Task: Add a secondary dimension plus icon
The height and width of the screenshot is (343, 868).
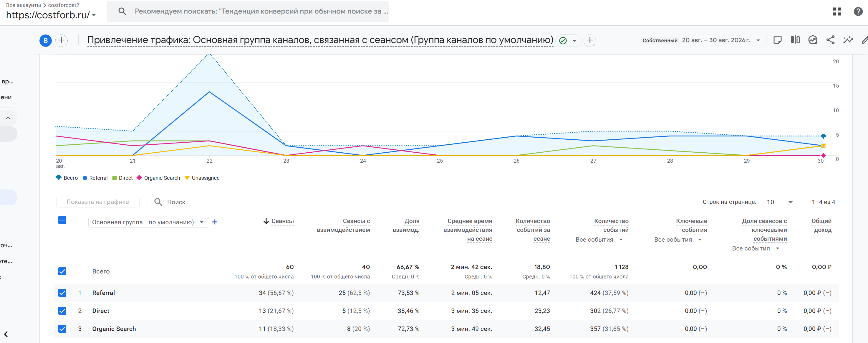Action: 215,222
